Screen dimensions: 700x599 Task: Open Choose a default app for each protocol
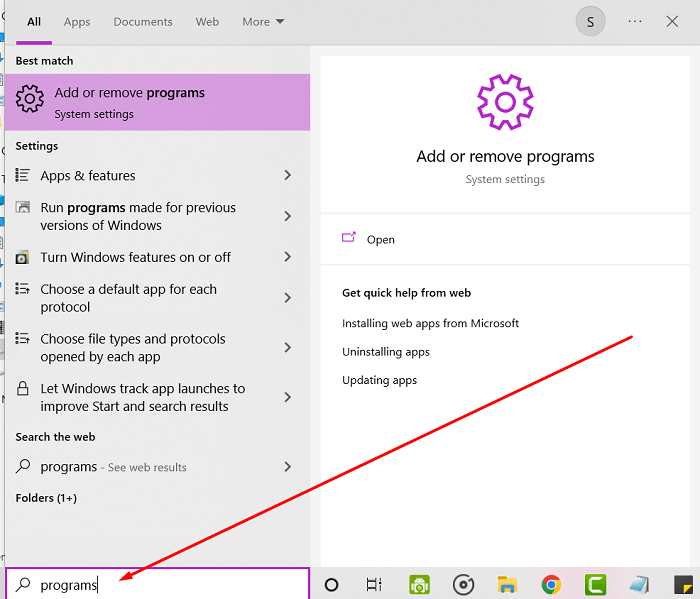pos(158,298)
